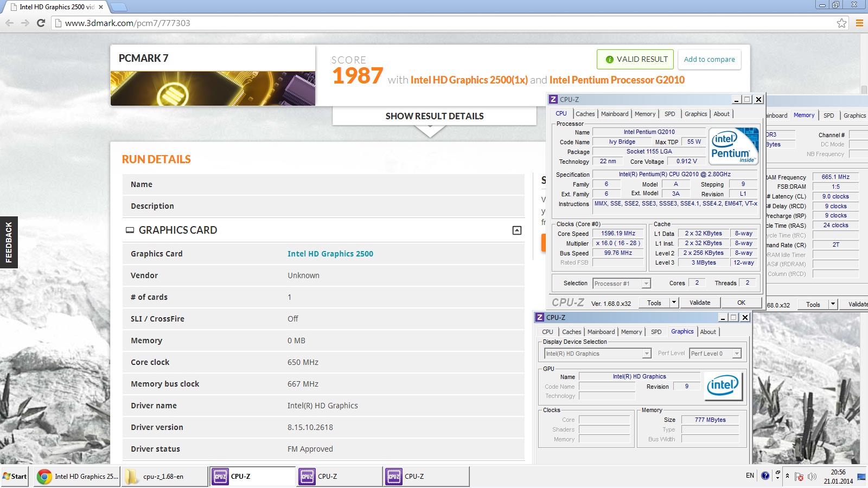
Task: Click OK in top CPU-Z window
Action: coord(741,303)
